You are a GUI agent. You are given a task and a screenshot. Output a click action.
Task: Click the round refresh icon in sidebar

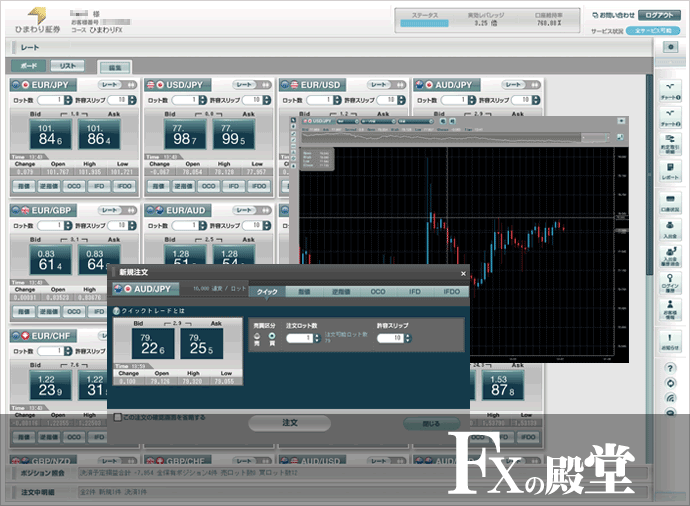pos(670,383)
